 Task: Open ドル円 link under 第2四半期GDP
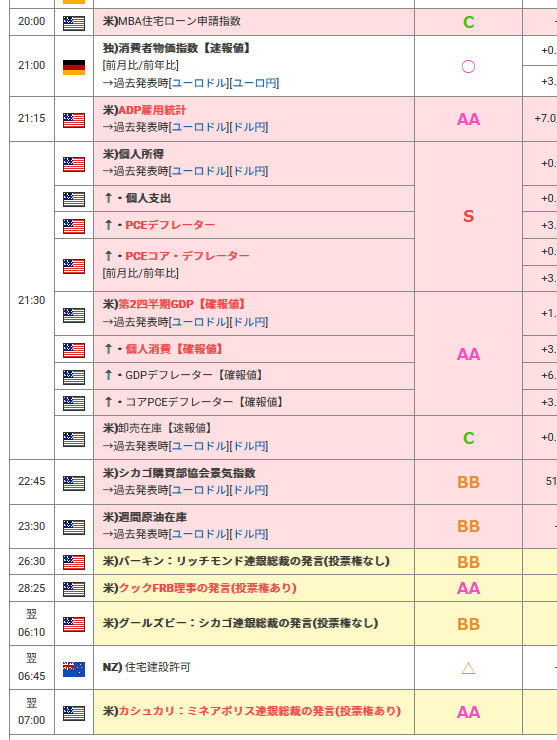tap(249, 322)
